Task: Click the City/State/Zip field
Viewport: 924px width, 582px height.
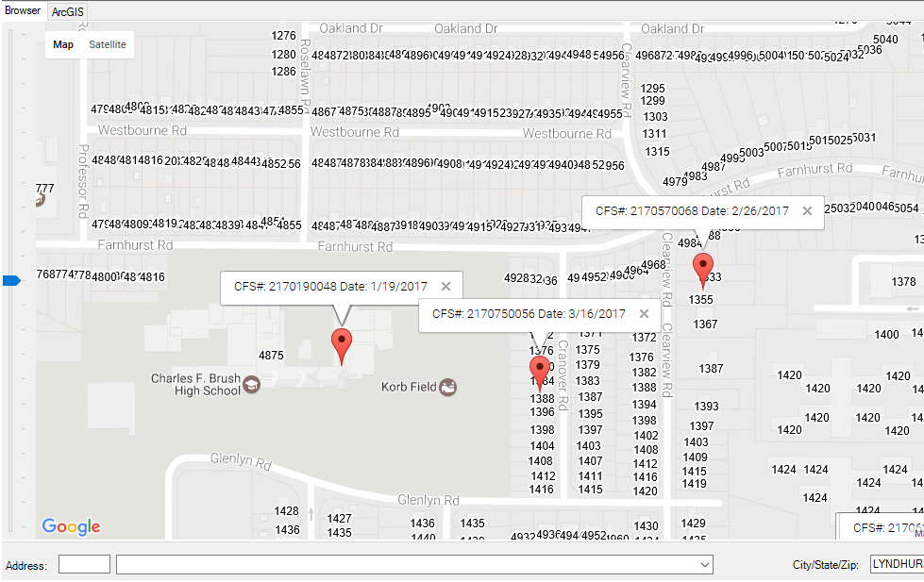Action: pyautogui.click(x=897, y=564)
